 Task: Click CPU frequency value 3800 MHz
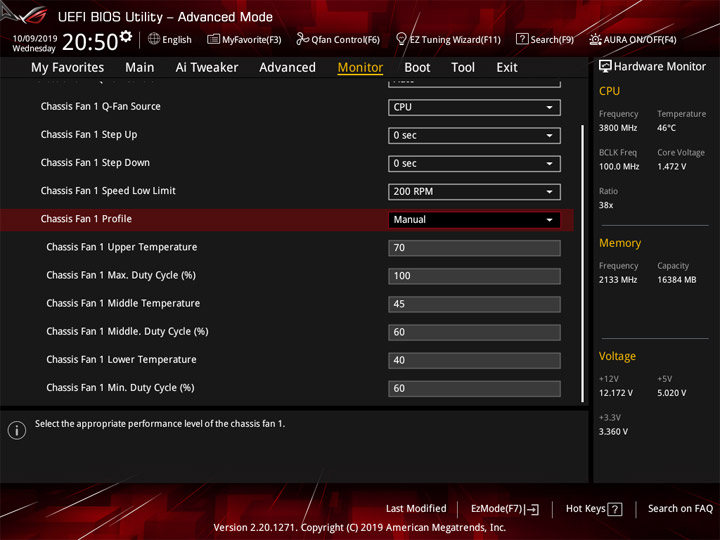618,128
